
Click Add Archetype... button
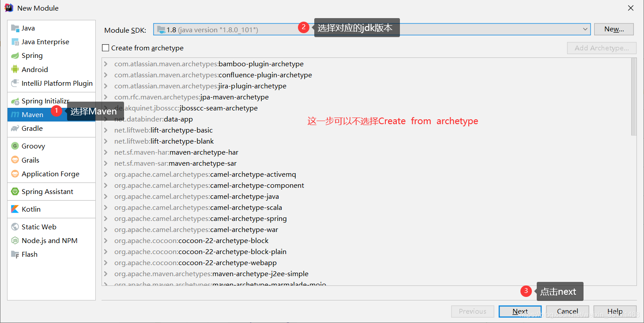(x=602, y=48)
